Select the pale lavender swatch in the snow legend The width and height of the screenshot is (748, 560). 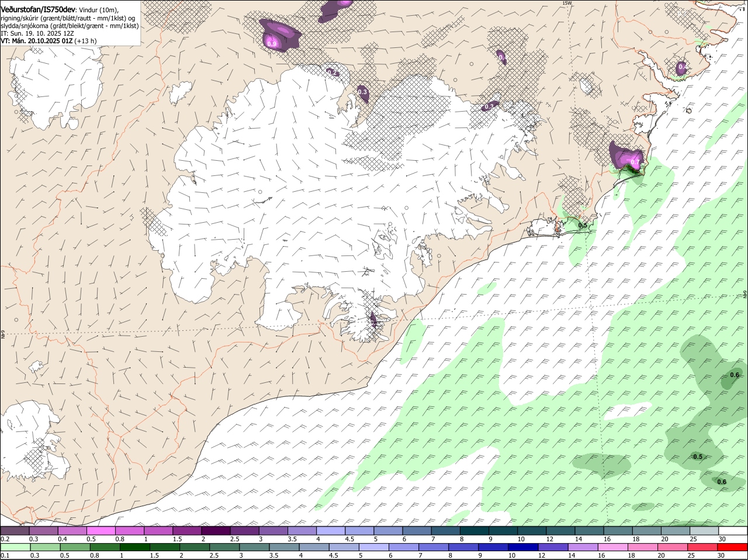(x=331, y=531)
